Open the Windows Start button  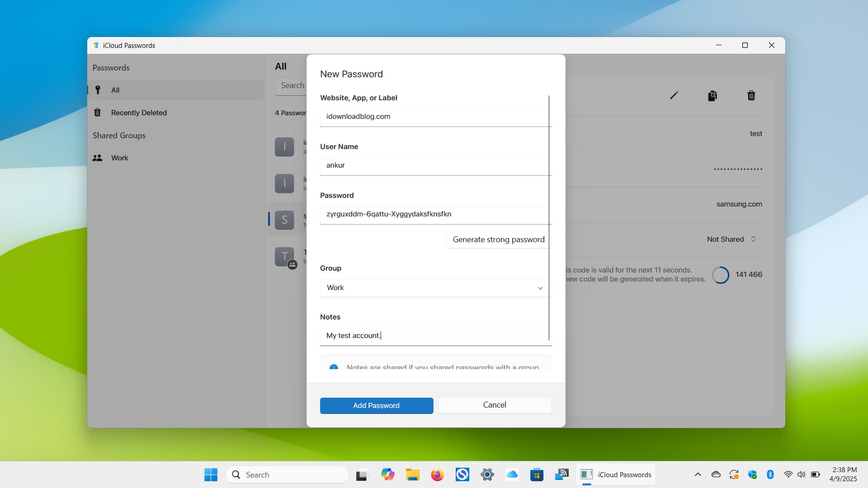click(x=211, y=474)
